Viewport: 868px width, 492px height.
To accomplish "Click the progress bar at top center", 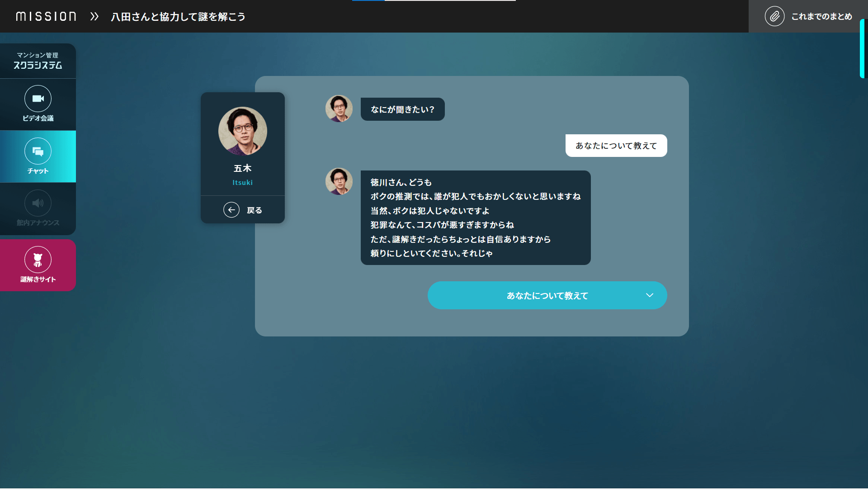I will pos(434,1).
